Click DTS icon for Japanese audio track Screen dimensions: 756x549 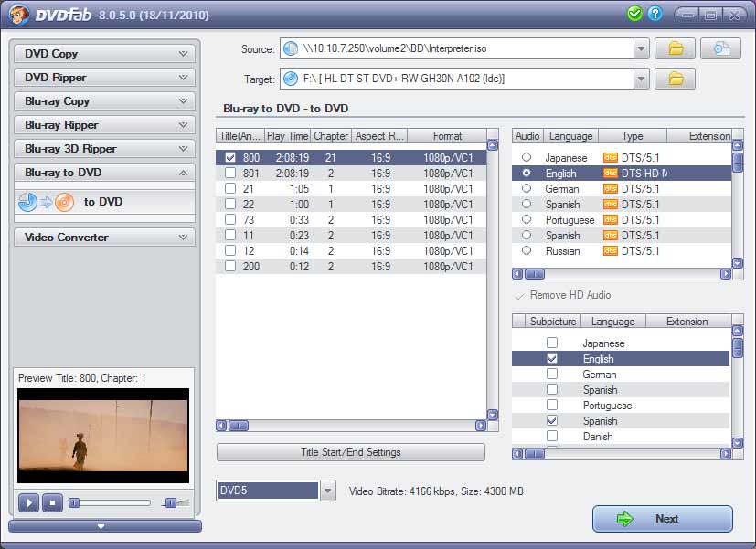610,157
